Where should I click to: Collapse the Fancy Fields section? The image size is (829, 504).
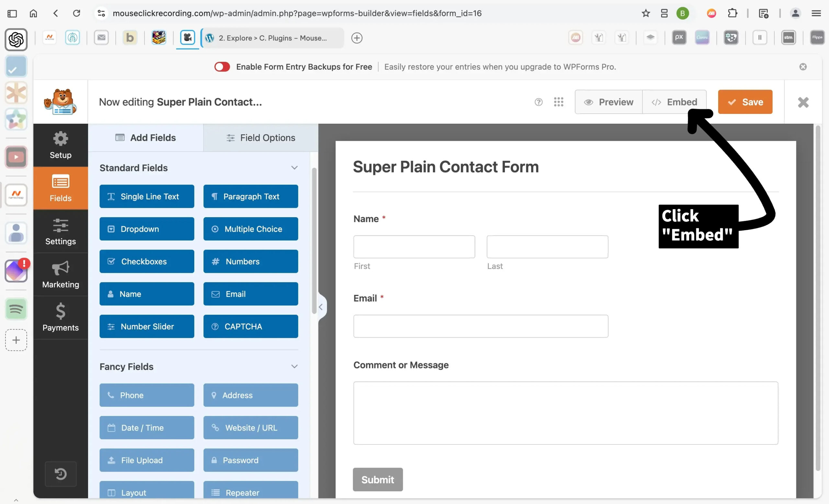click(x=294, y=366)
